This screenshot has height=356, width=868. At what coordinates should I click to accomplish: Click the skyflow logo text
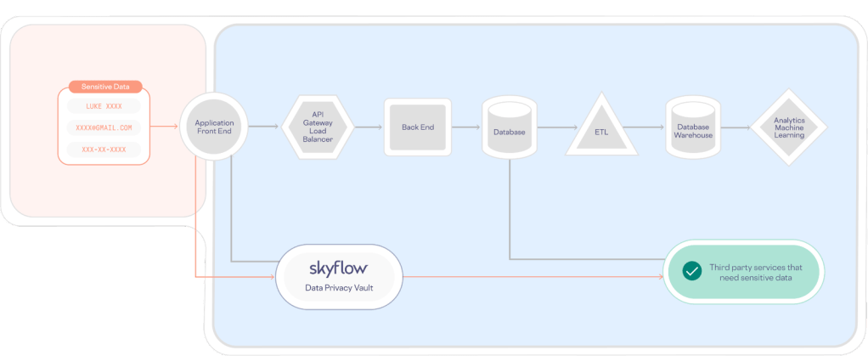(336, 267)
